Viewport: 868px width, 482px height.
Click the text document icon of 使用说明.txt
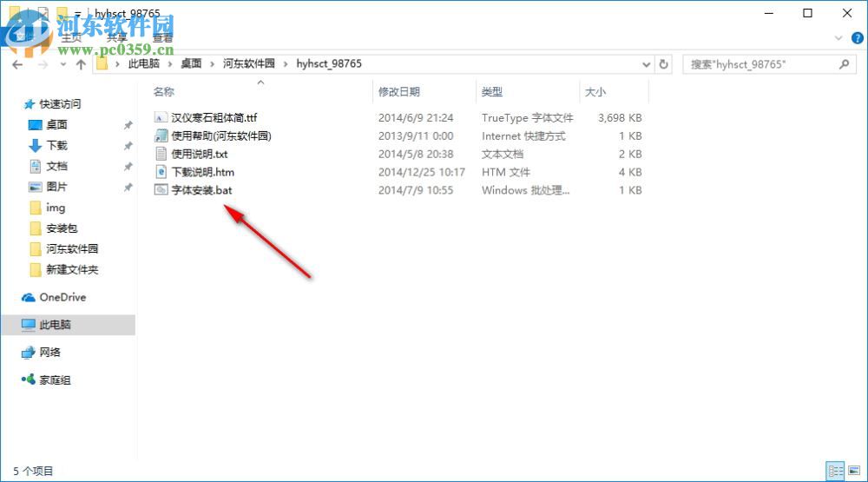pyautogui.click(x=161, y=154)
